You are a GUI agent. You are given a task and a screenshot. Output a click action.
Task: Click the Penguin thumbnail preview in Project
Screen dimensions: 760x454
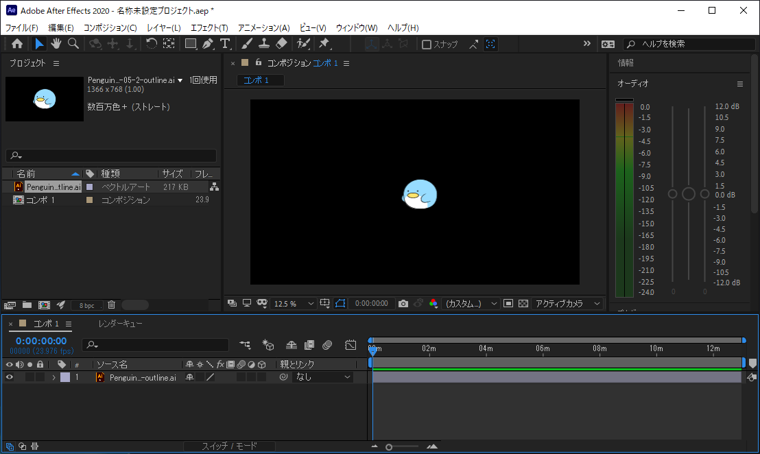[45, 99]
